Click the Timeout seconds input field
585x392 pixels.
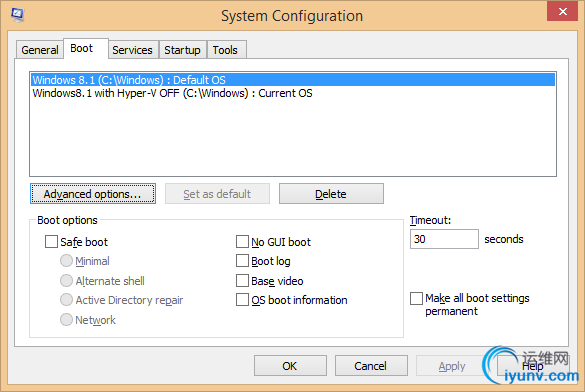coord(444,239)
